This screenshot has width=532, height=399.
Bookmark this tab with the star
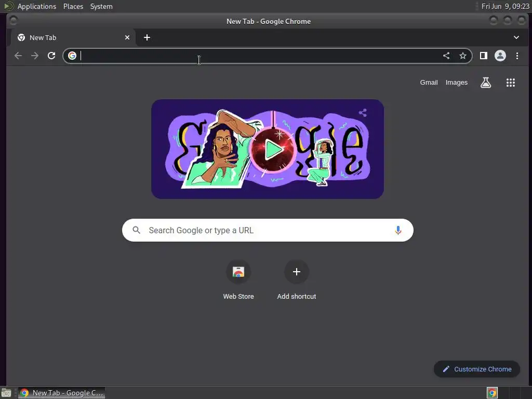pos(463,56)
